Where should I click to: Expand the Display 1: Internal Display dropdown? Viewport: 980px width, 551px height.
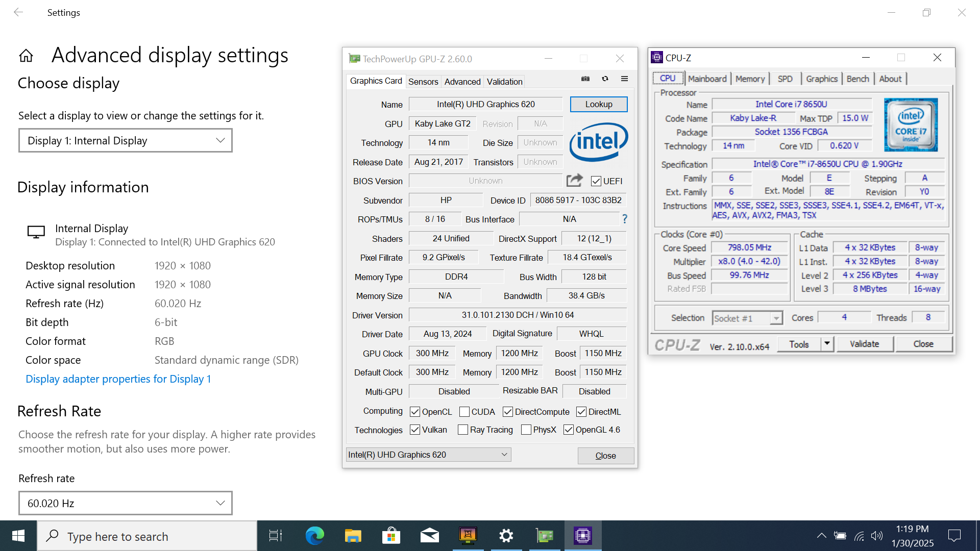pyautogui.click(x=126, y=140)
